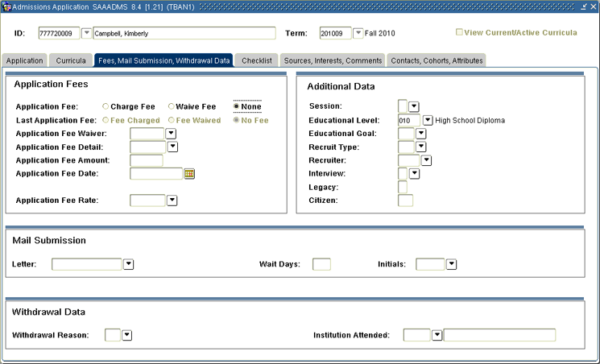Screen dimensions: 600x364
Task: Open the Session dropdown list
Action: [414, 106]
